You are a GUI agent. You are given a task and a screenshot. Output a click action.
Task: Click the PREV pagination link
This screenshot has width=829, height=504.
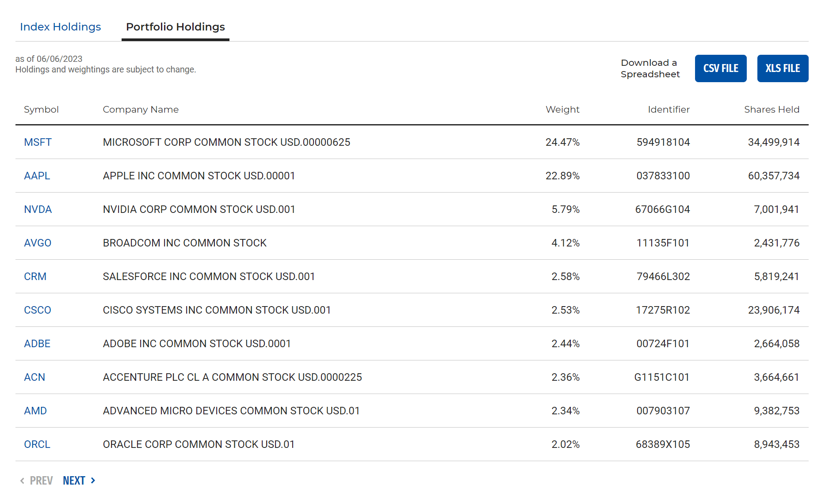click(x=41, y=481)
